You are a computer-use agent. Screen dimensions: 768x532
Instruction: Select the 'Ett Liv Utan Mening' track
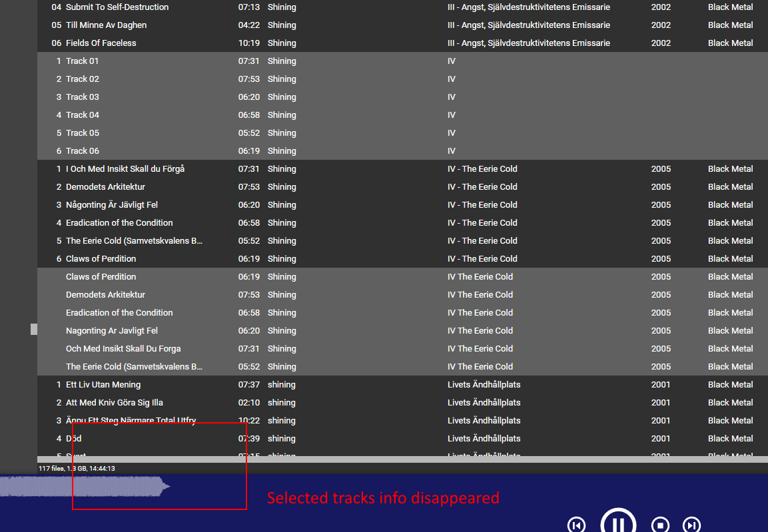pyautogui.click(x=402, y=385)
